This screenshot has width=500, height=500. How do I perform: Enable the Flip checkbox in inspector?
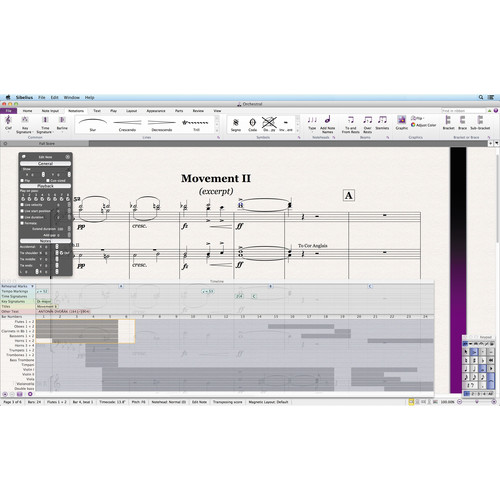(x=22, y=181)
